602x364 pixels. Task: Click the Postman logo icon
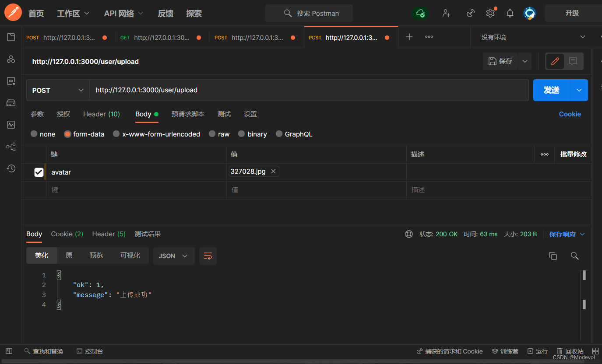click(x=13, y=13)
